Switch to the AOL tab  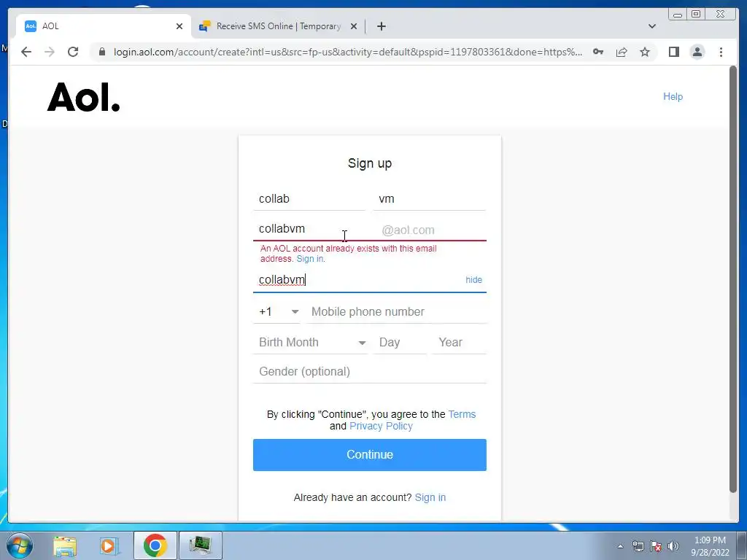coord(104,26)
